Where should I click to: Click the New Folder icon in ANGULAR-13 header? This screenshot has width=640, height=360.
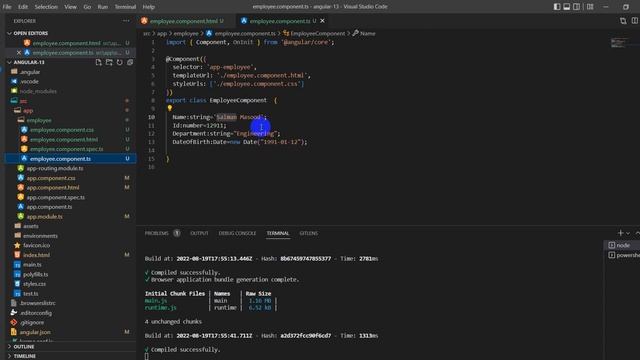pos(109,62)
